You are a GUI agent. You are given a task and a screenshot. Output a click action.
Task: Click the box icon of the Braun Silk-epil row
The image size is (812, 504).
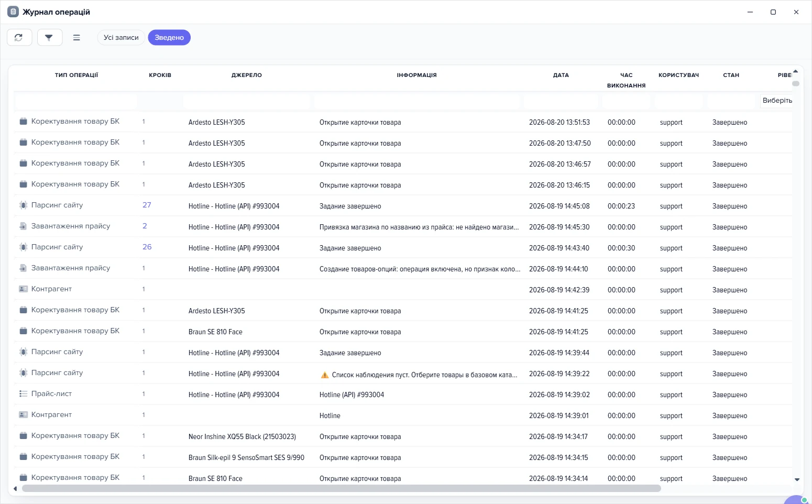coord(23,457)
